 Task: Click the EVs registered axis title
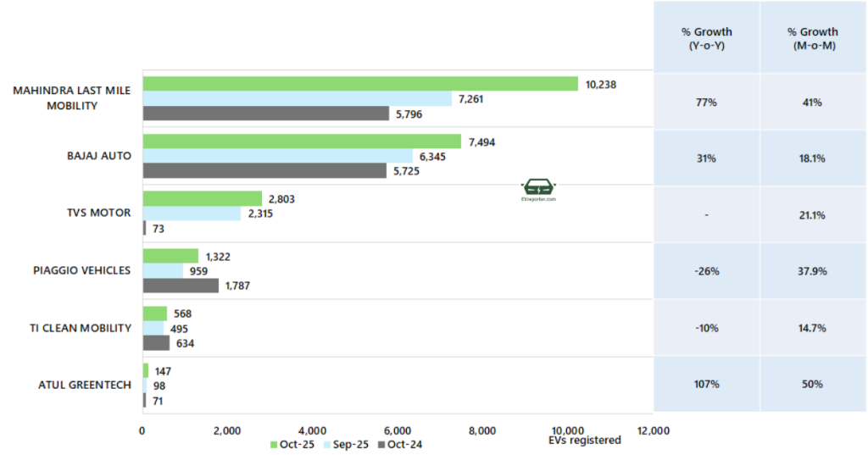[x=584, y=441]
